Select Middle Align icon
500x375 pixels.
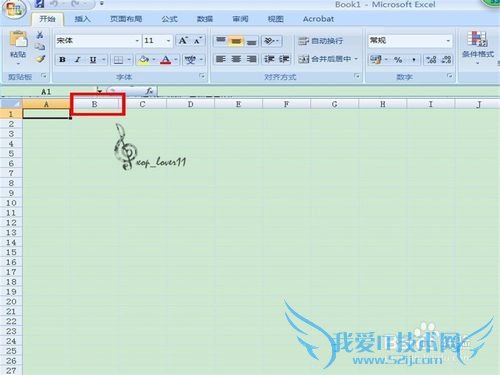(x=236, y=41)
